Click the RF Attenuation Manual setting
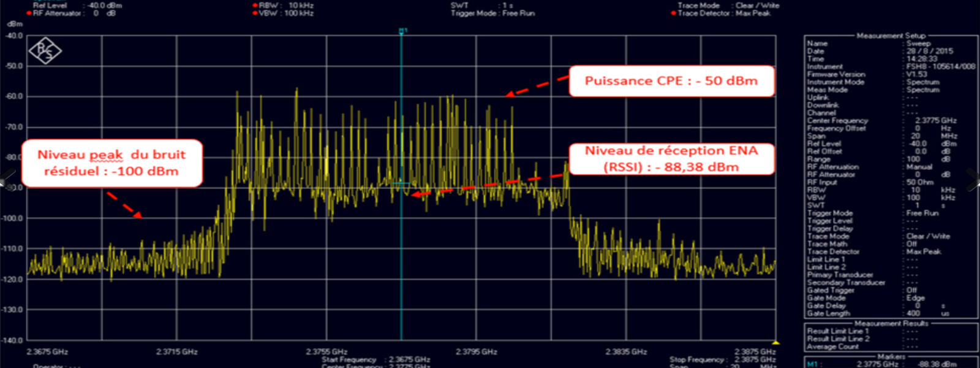Screen dimensions: 980x368 pos(919,167)
